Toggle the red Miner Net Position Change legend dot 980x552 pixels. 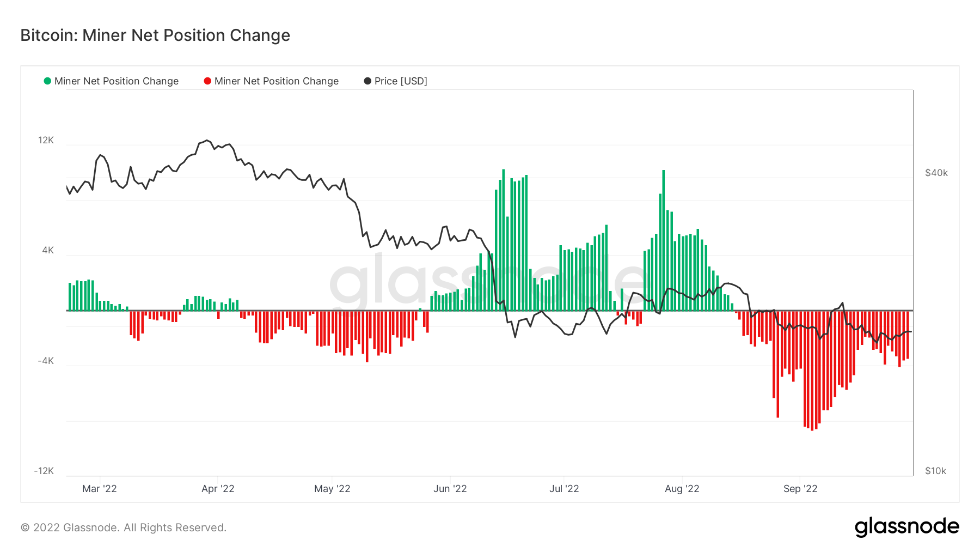pyautogui.click(x=207, y=81)
